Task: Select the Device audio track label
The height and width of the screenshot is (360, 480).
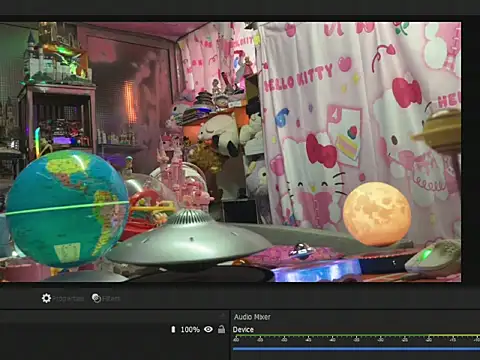Action: coord(243,330)
